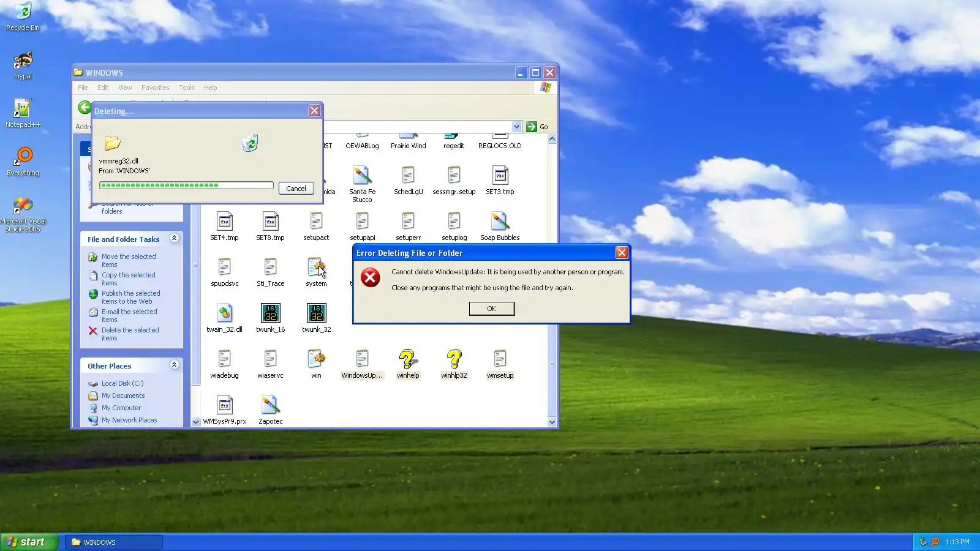The width and height of the screenshot is (980, 551).
Task: Close the Error Deleting File dialog
Action: [x=622, y=252]
